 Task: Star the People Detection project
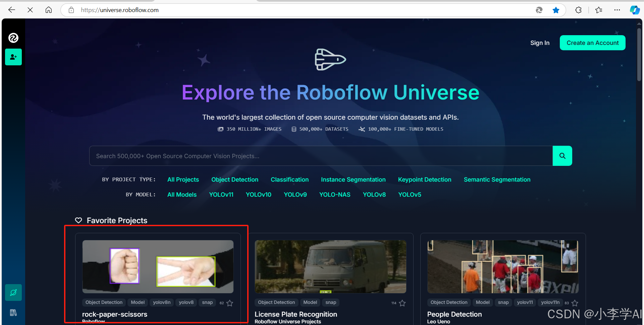pos(575,303)
